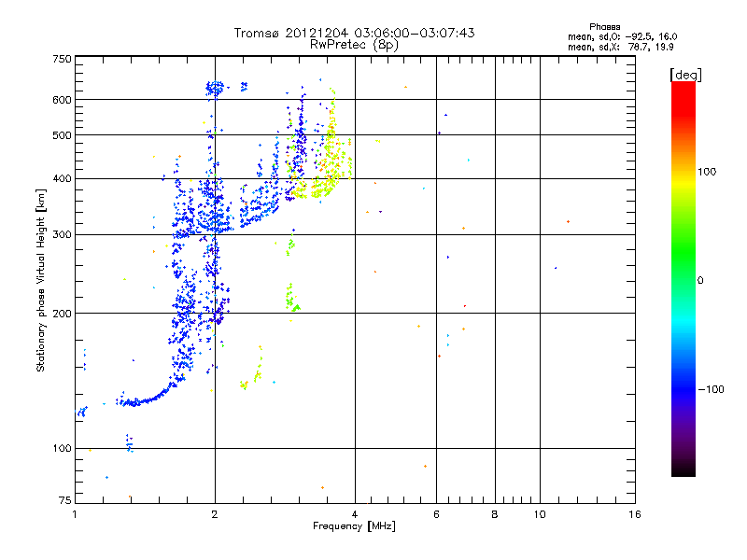Click the isolated orange point near 12 MHz
Image resolution: width=747 pixels, height=560 pixels.
tap(568, 221)
